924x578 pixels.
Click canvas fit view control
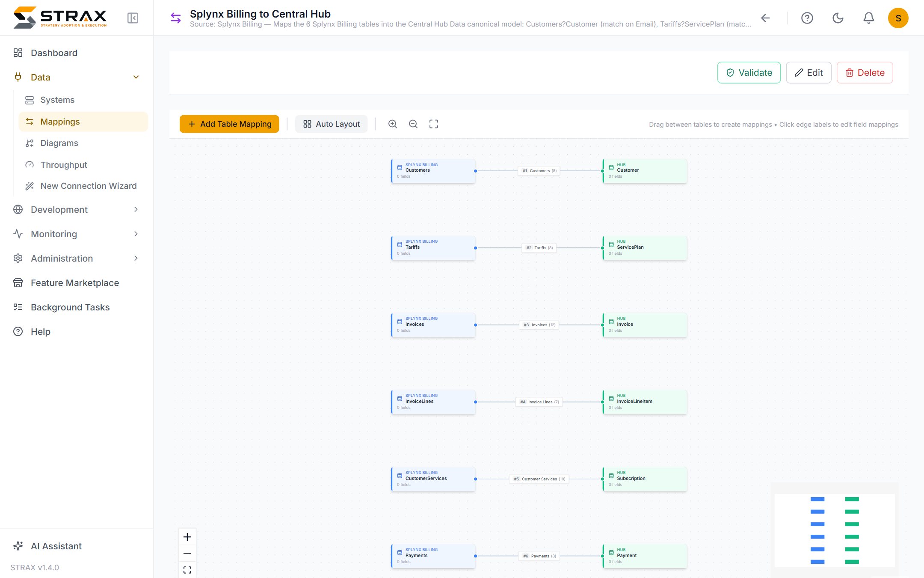pyautogui.click(x=187, y=570)
